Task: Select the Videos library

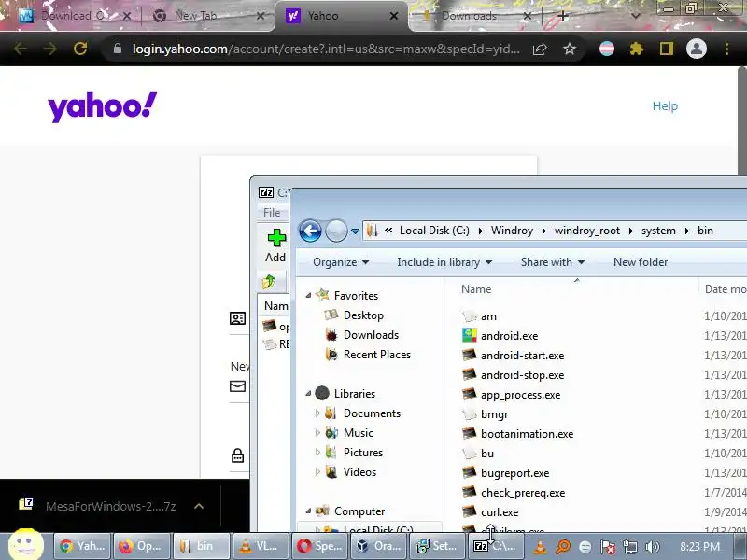Action: point(359,472)
